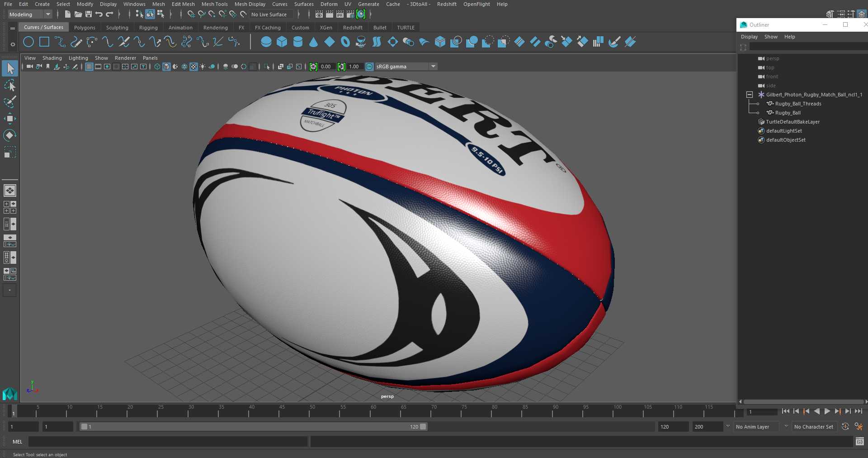The image size is (868, 458).
Task: Select TurtleDefaultBakeLayer in the Outliner
Action: (x=793, y=122)
